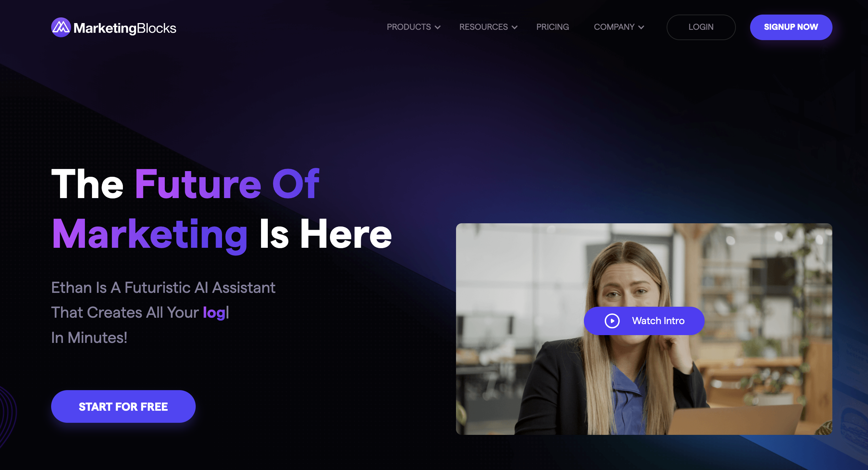The height and width of the screenshot is (470, 868).
Task: Click the MarketingBlocks wordmark text
Action: click(125, 28)
